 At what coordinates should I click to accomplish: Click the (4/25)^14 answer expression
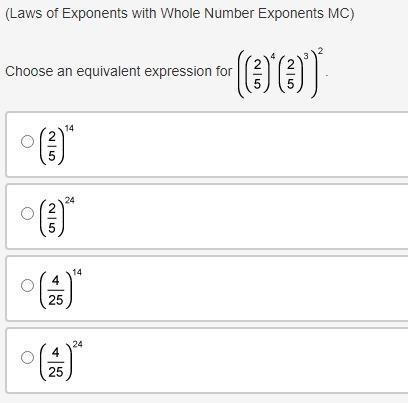pos(61,289)
